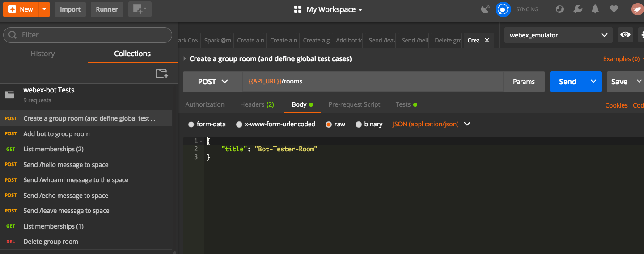Click the Import button
The image size is (644, 254).
[x=70, y=9]
